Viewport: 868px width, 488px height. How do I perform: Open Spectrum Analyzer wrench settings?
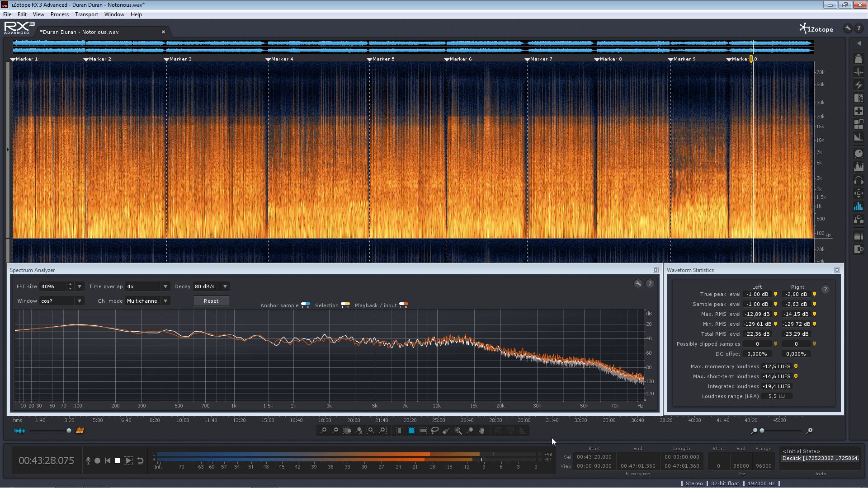tap(638, 284)
